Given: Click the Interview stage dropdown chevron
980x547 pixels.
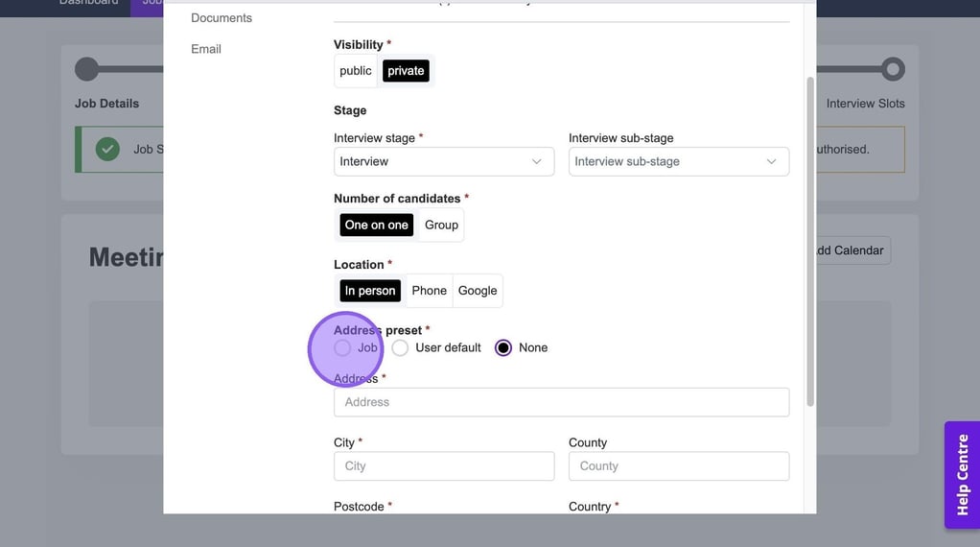Looking at the screenshot, I should coord(537,161).
